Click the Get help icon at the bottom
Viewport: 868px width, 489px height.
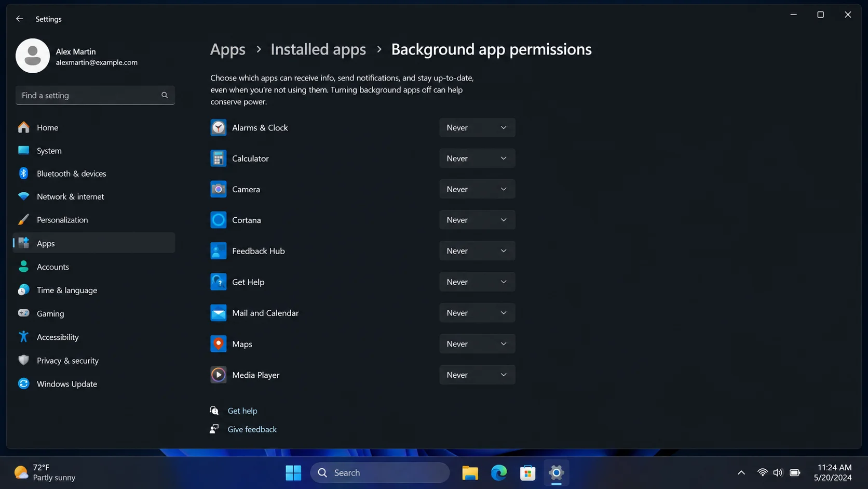tap(214, 411)
